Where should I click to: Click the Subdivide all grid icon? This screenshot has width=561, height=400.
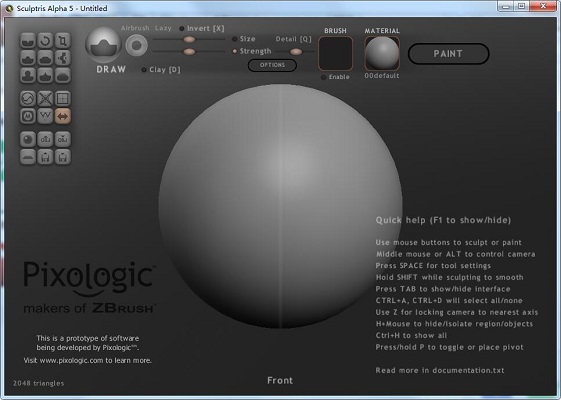(63, 98)
